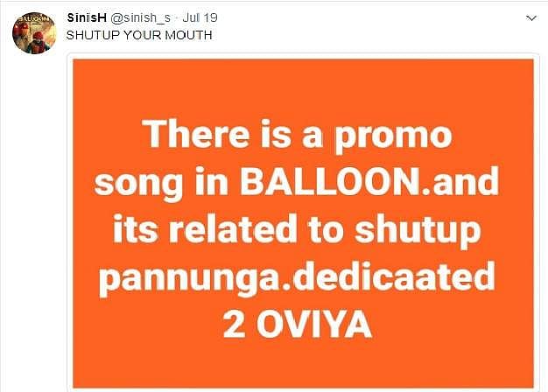Click the word 'There' in the image

[x=198, y=134]
